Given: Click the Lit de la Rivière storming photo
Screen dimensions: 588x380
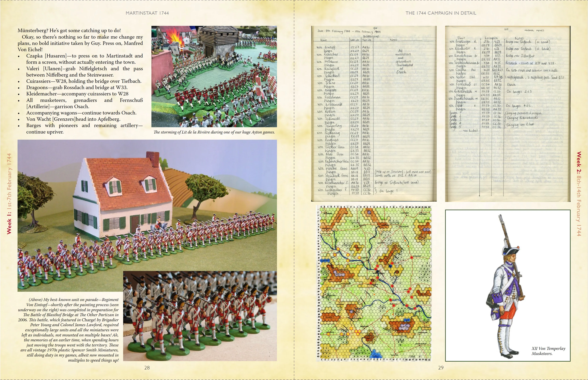Looking at the screenshot, I should coord(214,77).
